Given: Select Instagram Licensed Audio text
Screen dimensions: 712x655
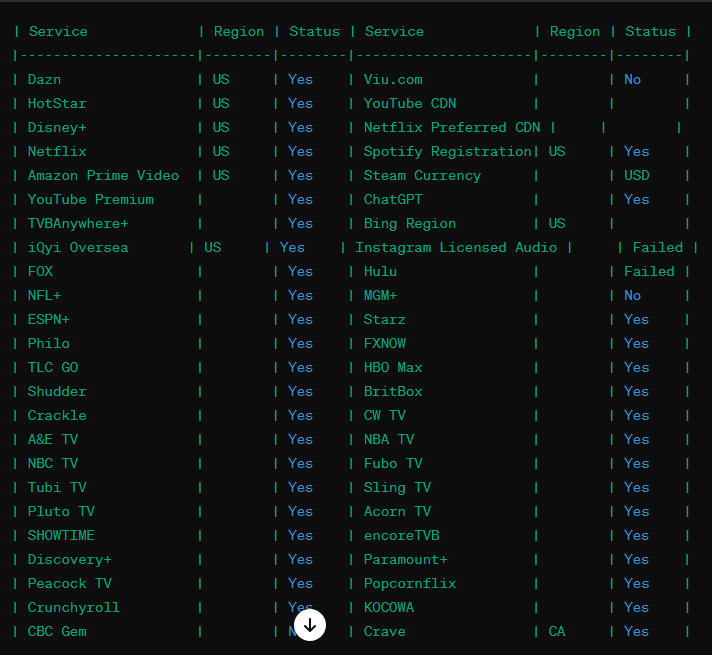Looking at the screenshot, I should 456,248.
